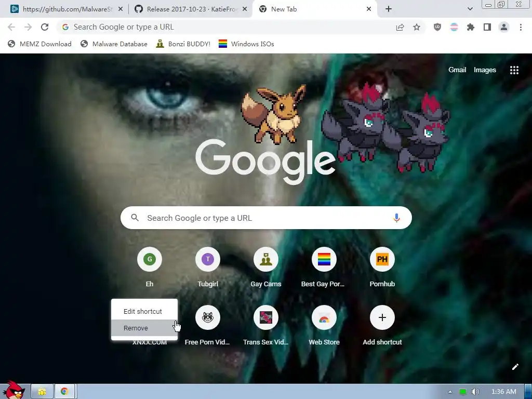The width and height of the screenshot is (532, 399).
Task: Open the Windows ISOs bookmark
Action: [x=246, y=44]
